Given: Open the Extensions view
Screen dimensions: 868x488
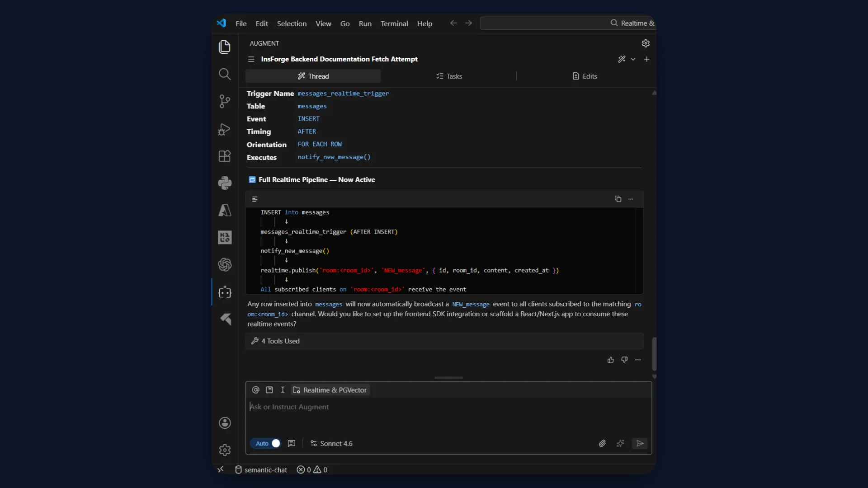Looking at the screenshot, I should pos(225,156).
